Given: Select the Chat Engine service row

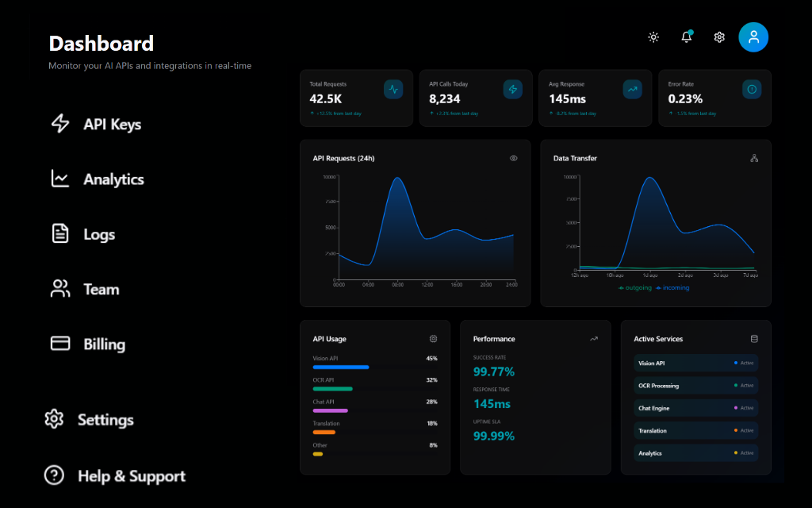Looking at the screenshot, I should pyautogui.click(x=695, y=408).
